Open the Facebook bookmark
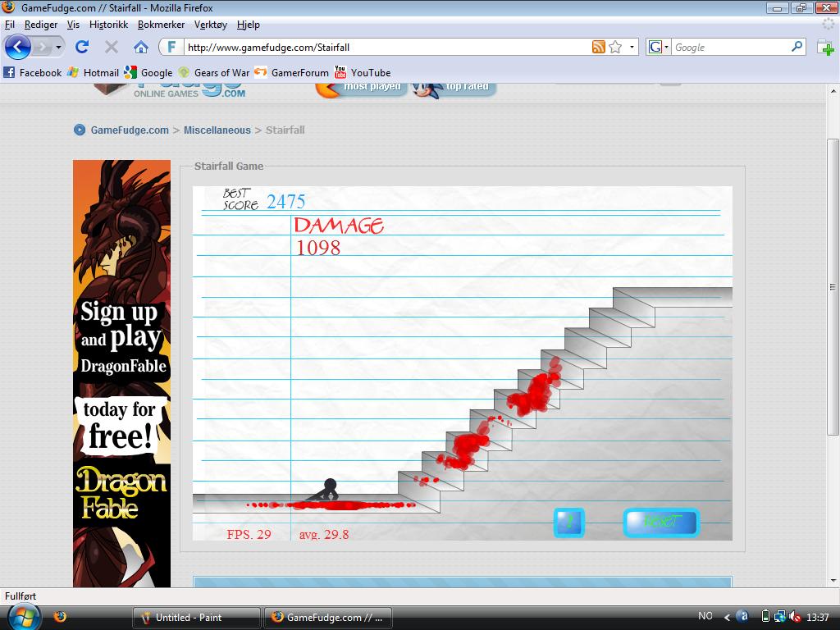 point(33,72)
